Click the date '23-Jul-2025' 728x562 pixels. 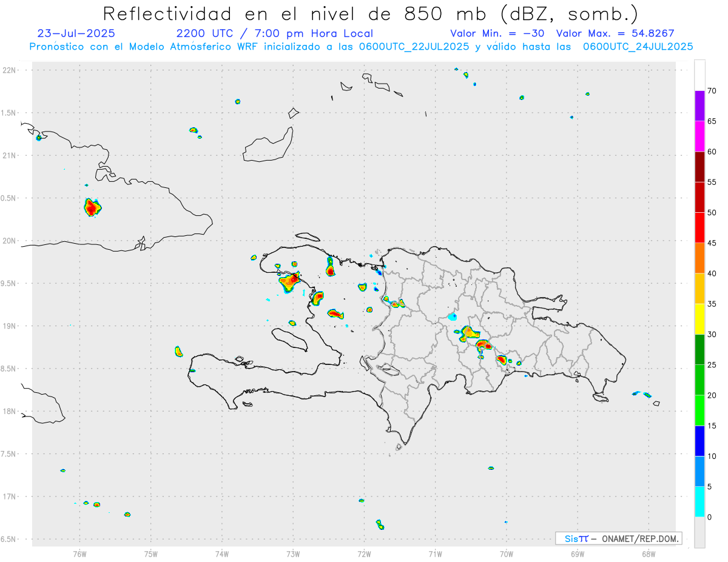click(x=76, y=33)
